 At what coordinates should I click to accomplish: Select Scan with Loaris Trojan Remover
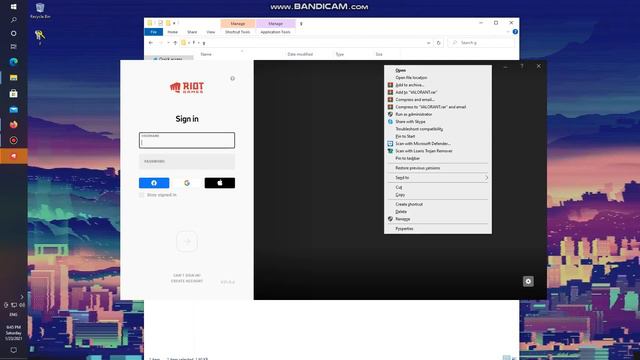click(x=438, y=151)
